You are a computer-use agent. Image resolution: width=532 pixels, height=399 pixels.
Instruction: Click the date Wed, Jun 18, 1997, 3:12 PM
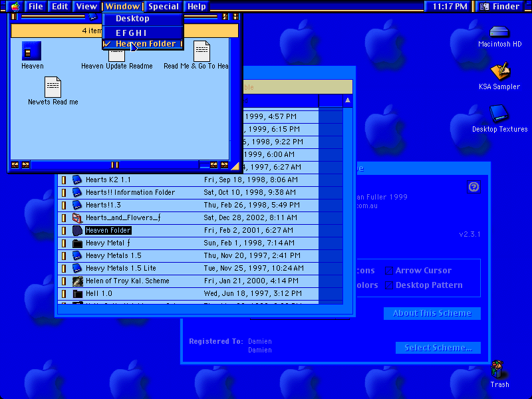coord(253,293)
